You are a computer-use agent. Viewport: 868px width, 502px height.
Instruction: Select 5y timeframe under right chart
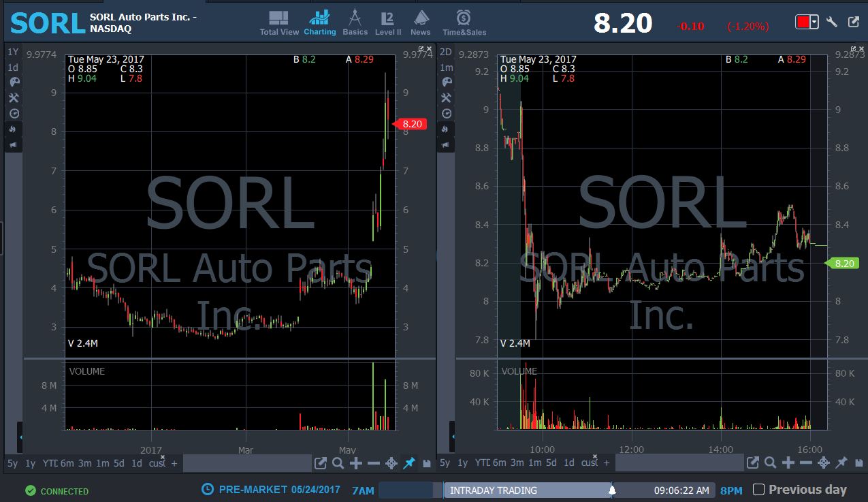(445, 463)
